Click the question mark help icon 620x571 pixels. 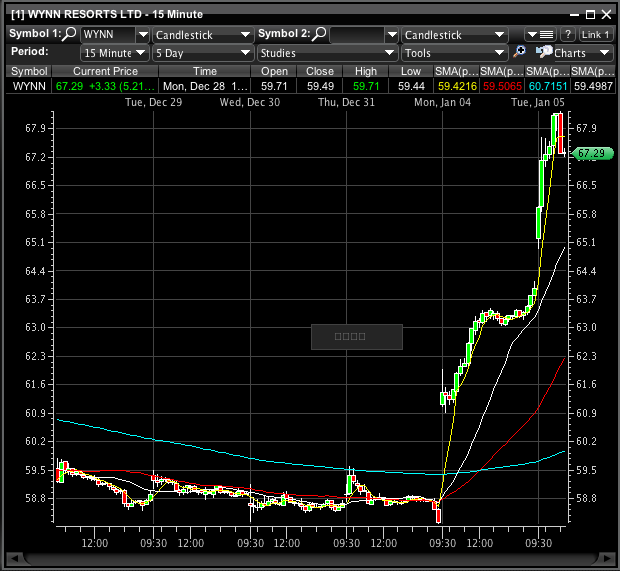point(567,34)
